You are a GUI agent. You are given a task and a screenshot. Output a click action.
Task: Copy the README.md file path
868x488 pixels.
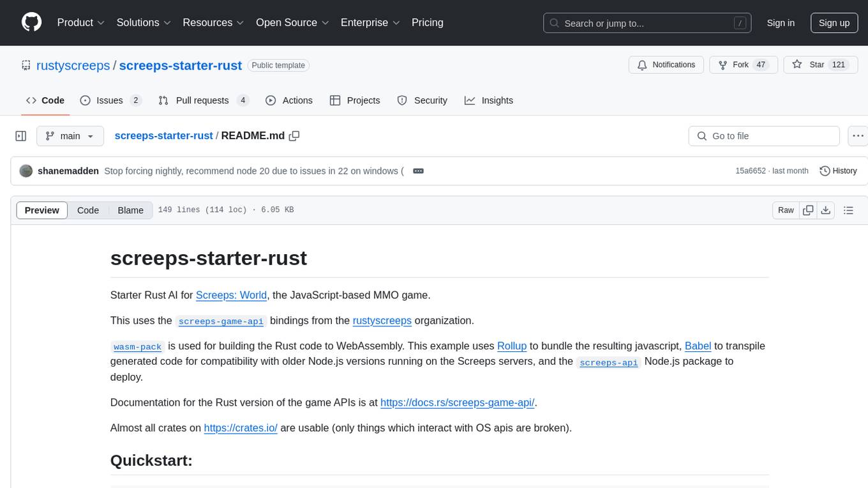pos(294,136)
